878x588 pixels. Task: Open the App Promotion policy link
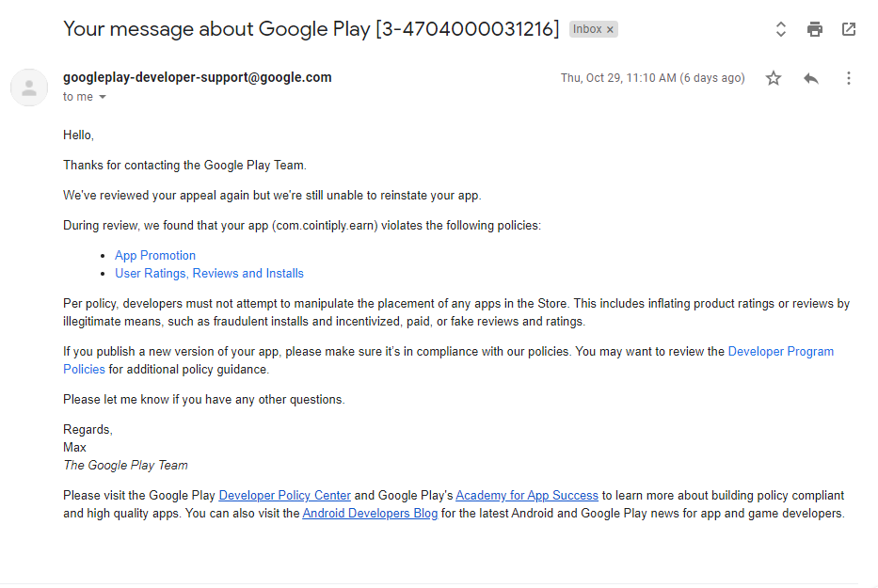coord(155,255)
